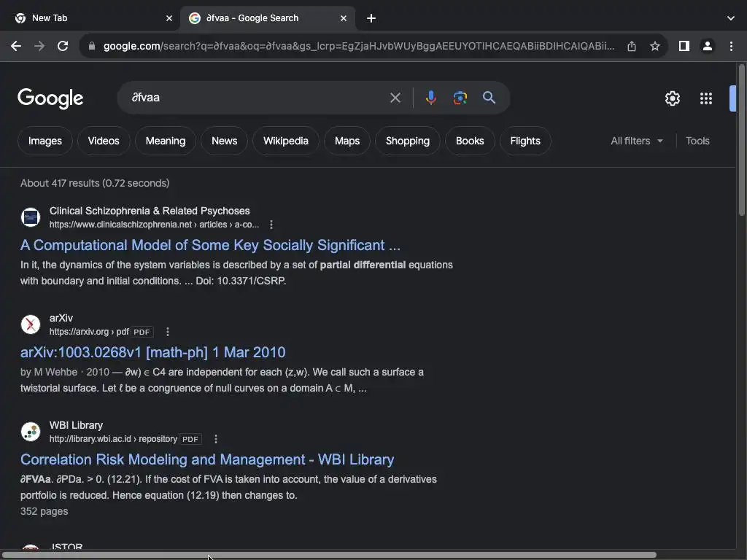Click the 'WBI Library' site name
Image resolution: width=747 pixels, height=560 pixels.
(x=76, y=425)
